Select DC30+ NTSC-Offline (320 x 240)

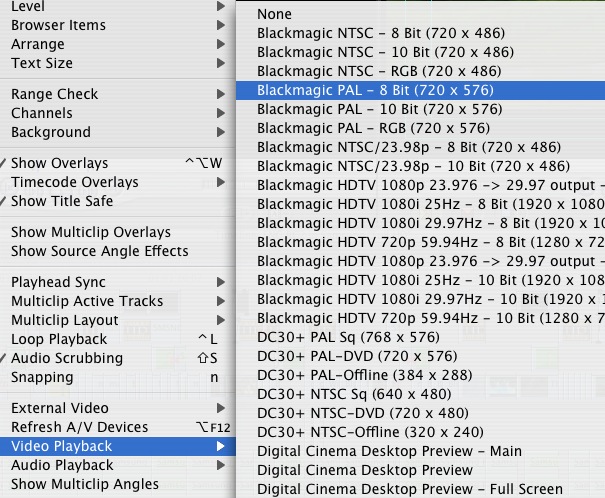point(421,432)
